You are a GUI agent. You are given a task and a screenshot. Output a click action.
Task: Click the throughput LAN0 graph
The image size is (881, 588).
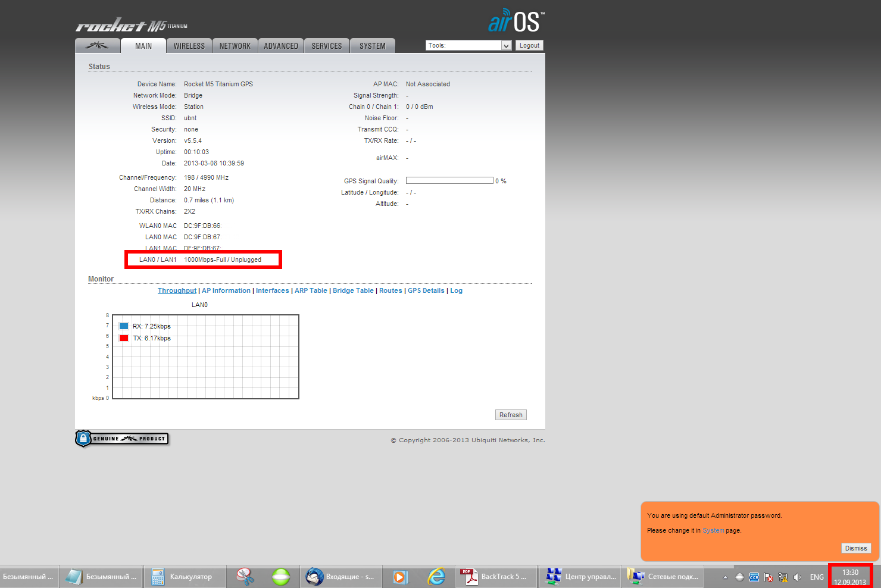point(205,356)
